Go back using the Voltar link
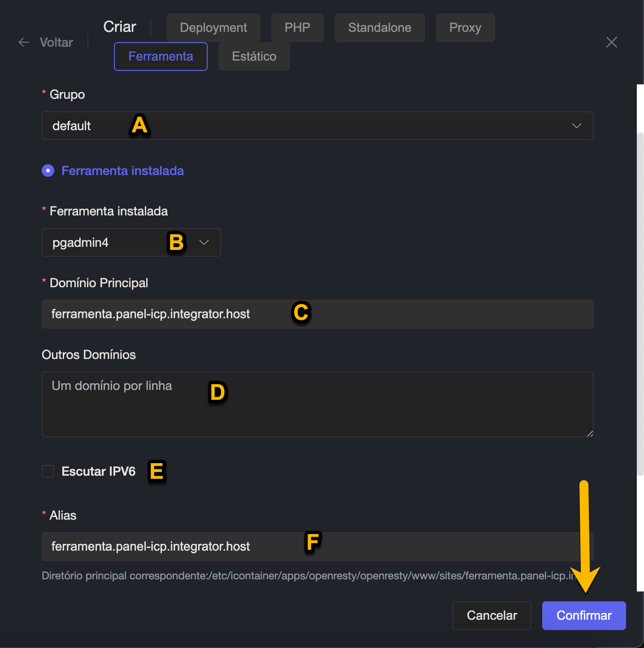This screenshot has height=648, width=644. [x=56, y=42]
